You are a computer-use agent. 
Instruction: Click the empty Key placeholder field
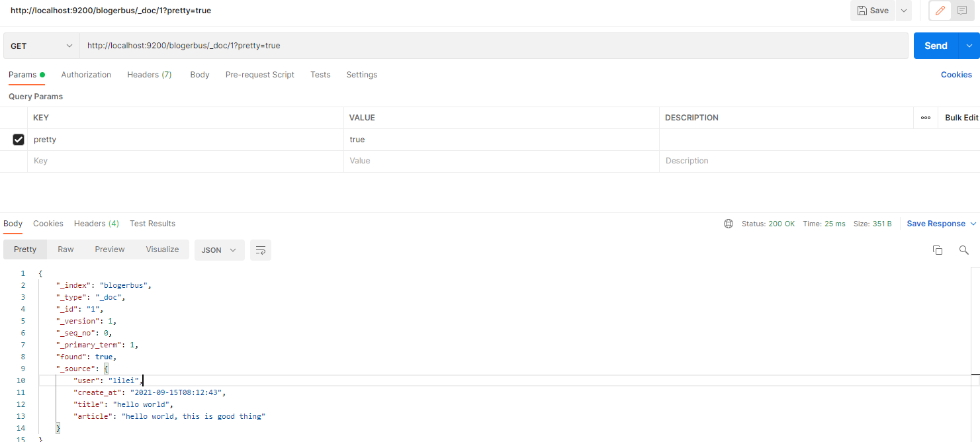[x=185, y=161]
